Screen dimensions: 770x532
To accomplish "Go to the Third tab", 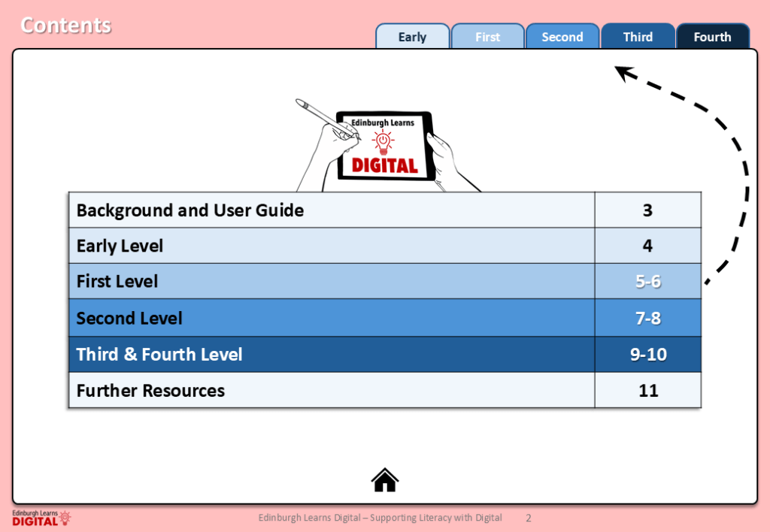I will 638,37.
